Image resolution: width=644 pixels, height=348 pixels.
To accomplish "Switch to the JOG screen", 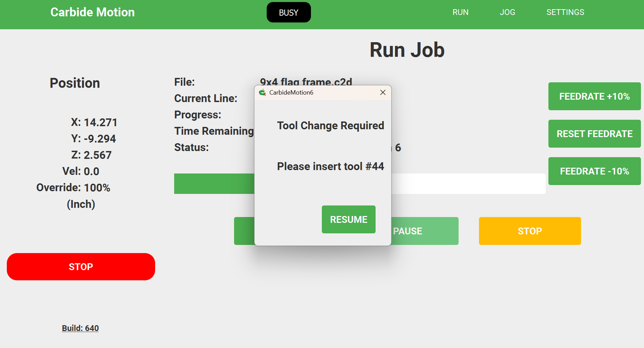I will pyautogui.click(x=507, y=12).
